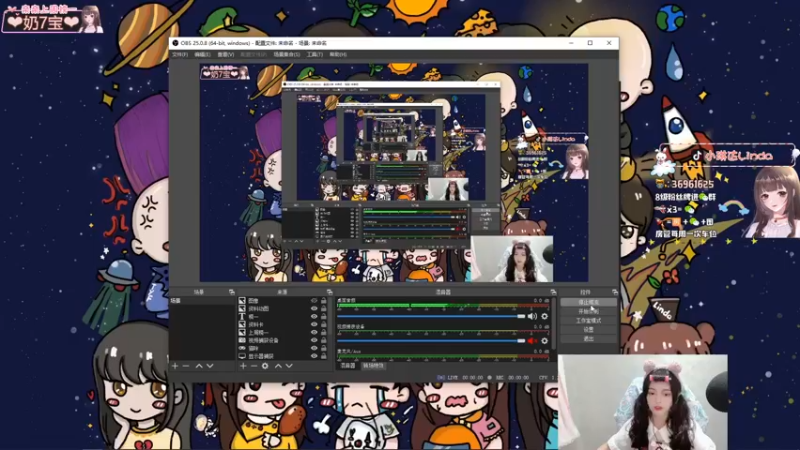Select the 场景 entry in the scenes list
Image resolution: width=800 pixels, height=450 pixels.
tap(202, 301)
